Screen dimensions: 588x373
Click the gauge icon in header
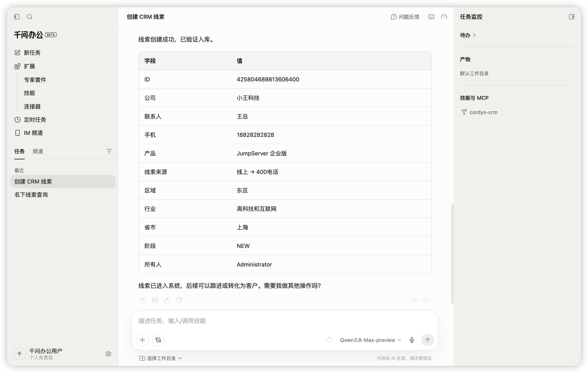444,17
